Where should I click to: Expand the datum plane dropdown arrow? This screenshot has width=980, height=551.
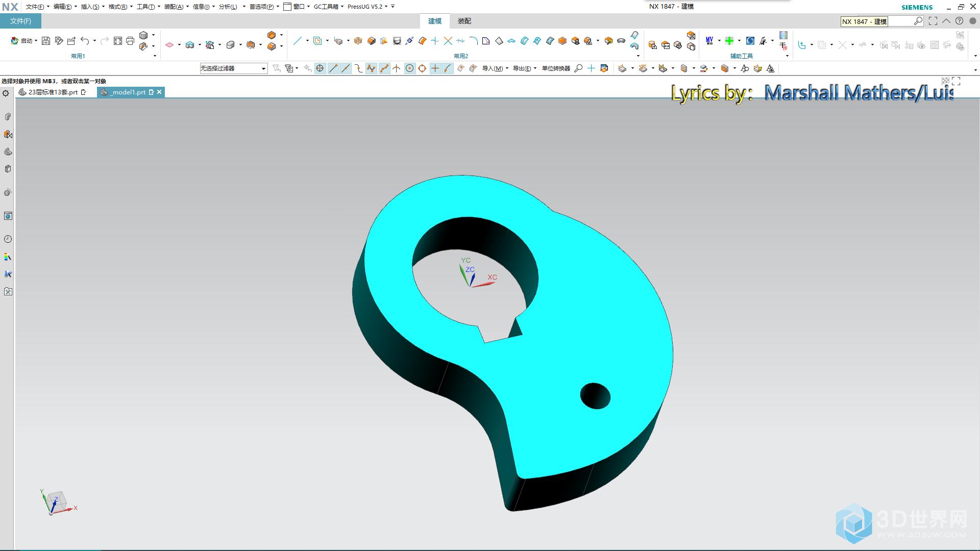[179, 45]
